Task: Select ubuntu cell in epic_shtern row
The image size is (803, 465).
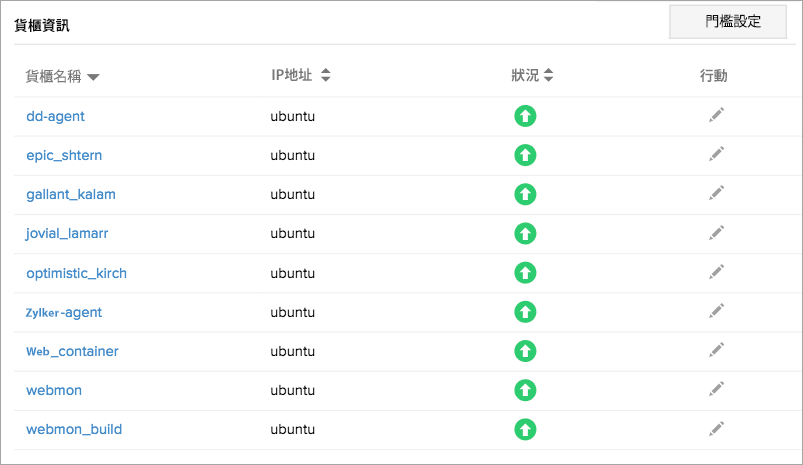Action: (292, 156)
